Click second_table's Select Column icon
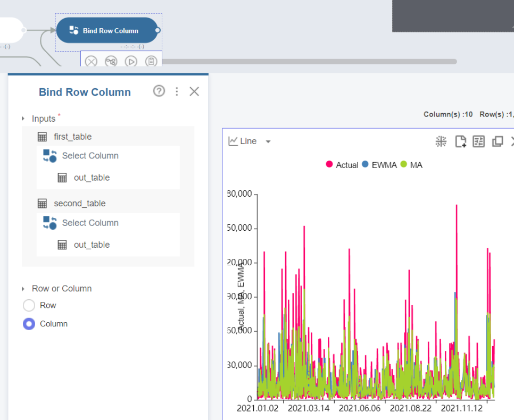The width and height of the screenshot is (514, 420). tap(50, 223)
